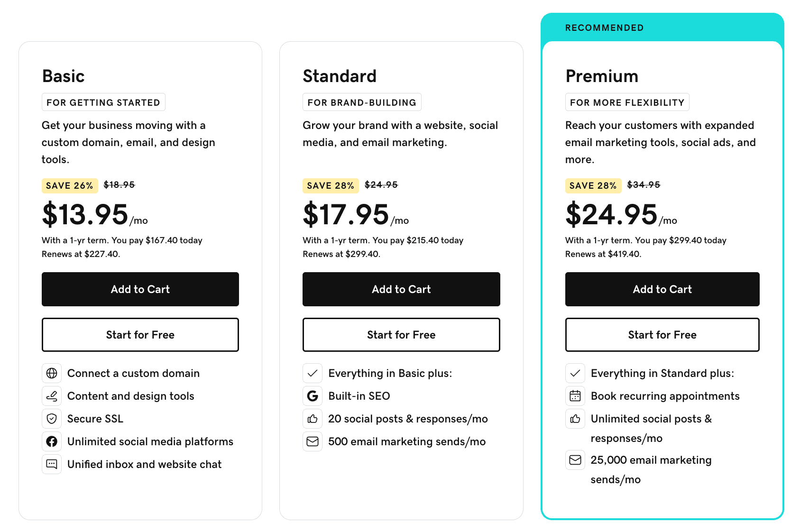This screenshot has width=791, height=532.
Task: Click the Secure SSL shield icon
Action: pos(52,419)
